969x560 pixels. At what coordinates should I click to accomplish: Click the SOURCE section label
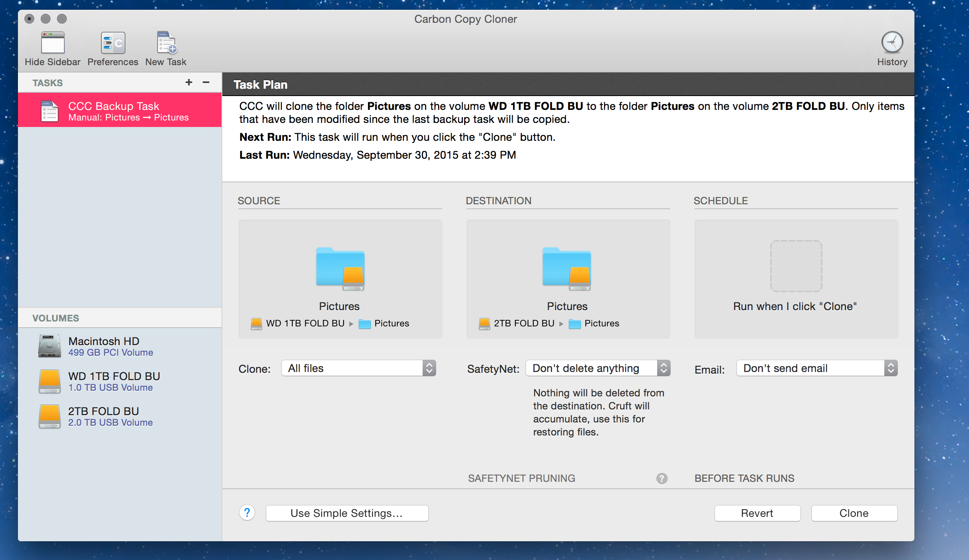(x=259, y=201)
